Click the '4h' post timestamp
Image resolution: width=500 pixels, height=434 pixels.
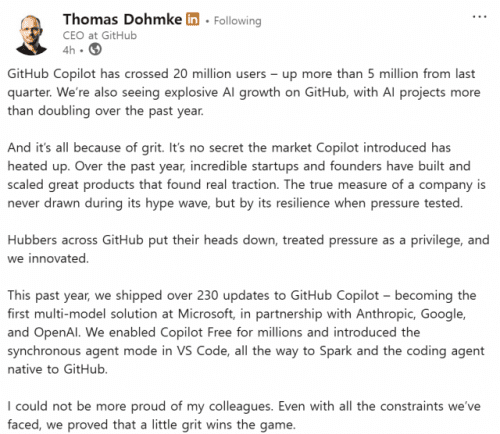coord(69,50)
